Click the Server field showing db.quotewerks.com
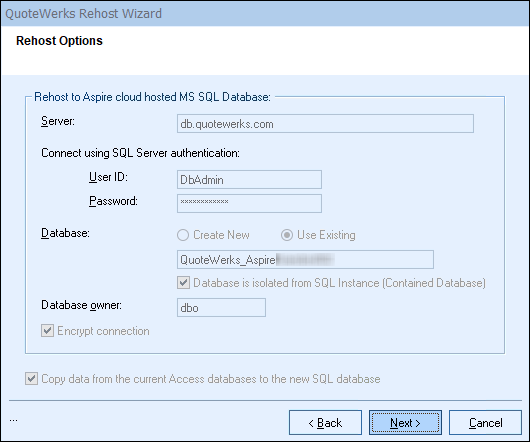Viewport: 530px width, 442px height. (325, 124)
